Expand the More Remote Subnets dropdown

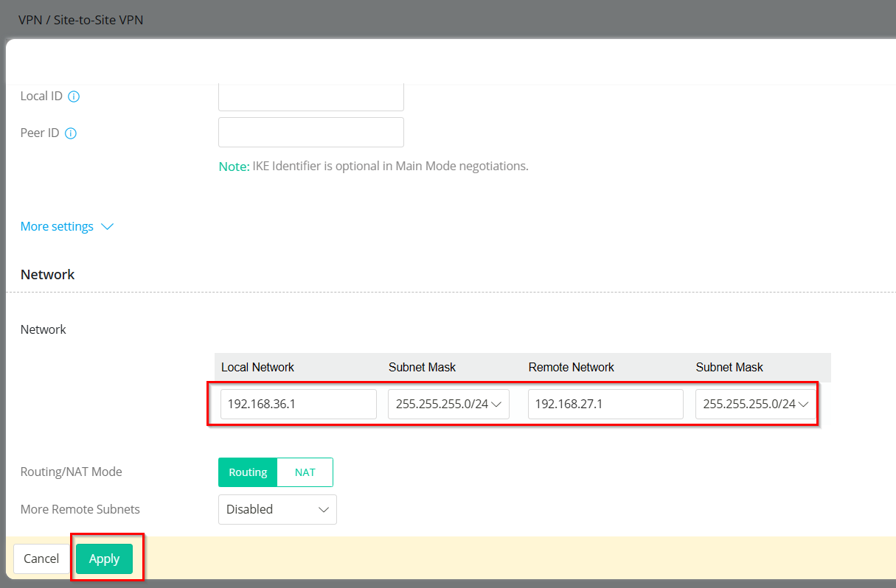(277, 509)
